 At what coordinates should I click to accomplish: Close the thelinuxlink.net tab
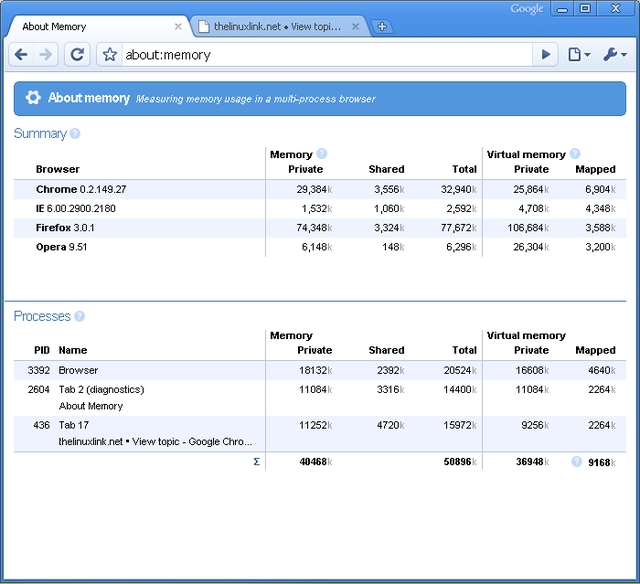(x=356, y=27)
